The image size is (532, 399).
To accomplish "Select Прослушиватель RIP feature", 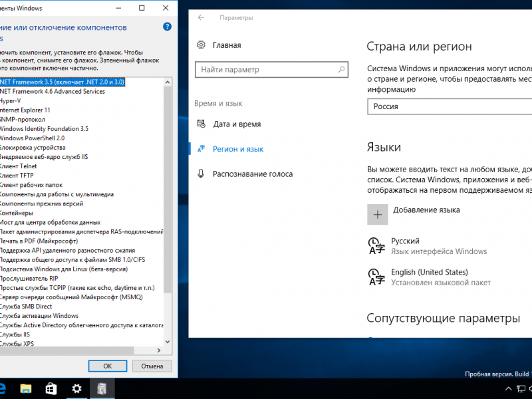I will pyautogui.click(x=29, y=279).
